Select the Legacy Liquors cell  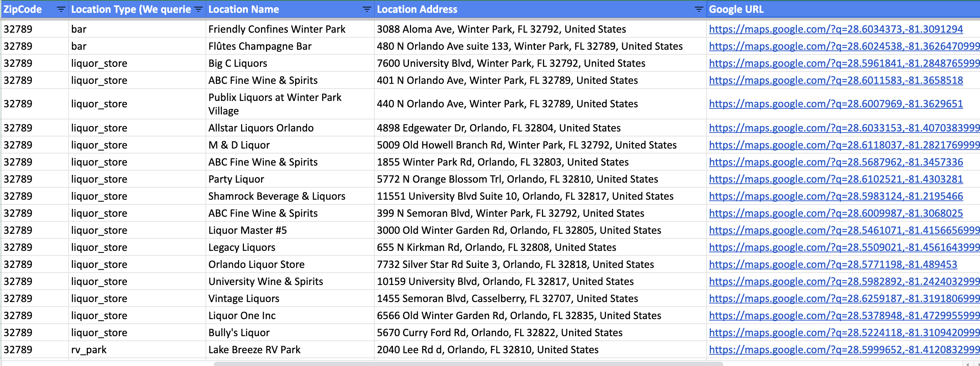click(x=290, y=248)
